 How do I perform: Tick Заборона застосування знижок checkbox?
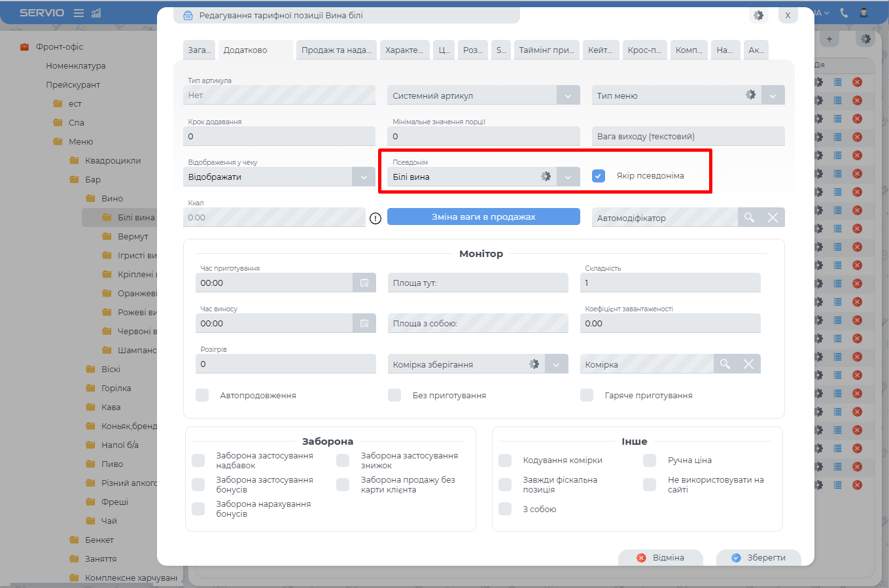point(343,460)
